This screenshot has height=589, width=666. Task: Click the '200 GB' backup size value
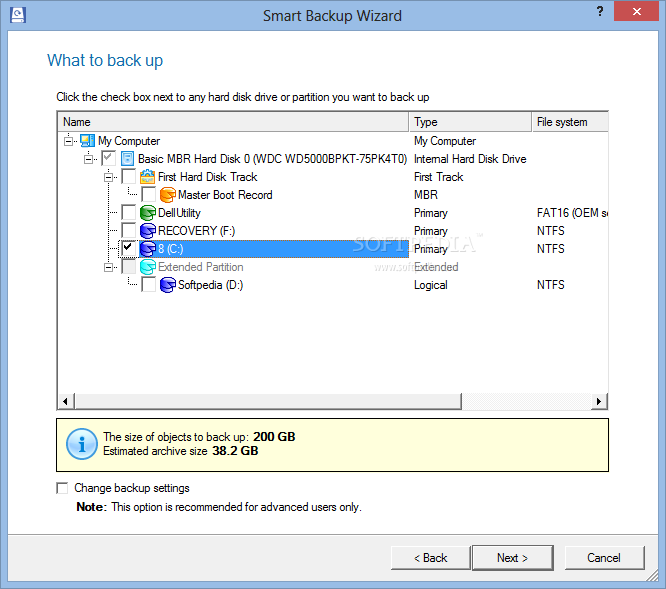[274, 437]
